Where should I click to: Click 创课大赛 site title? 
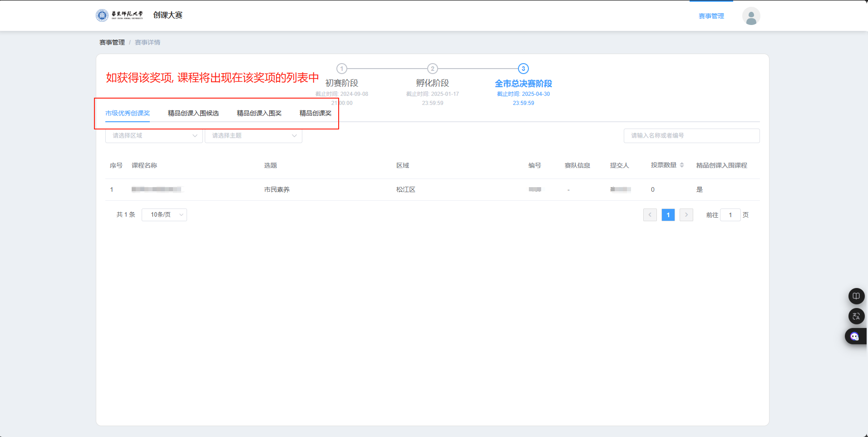click(x=168, y=15)
